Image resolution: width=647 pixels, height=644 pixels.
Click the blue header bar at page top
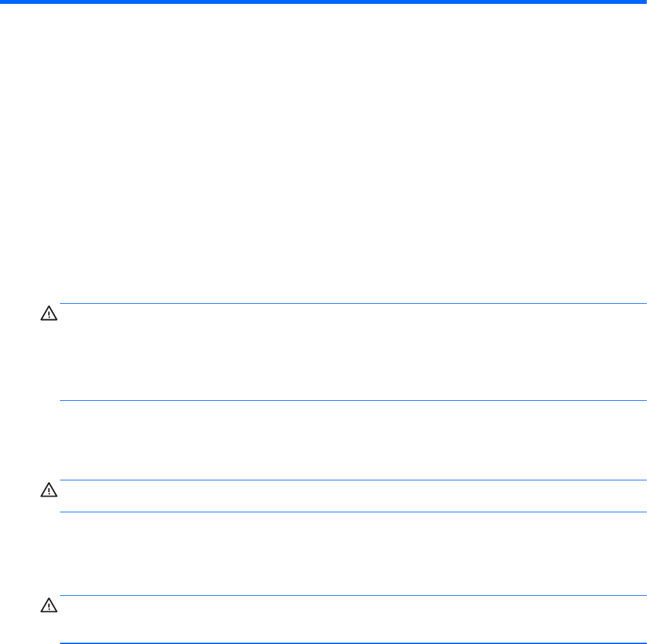[x=323, y=2]
